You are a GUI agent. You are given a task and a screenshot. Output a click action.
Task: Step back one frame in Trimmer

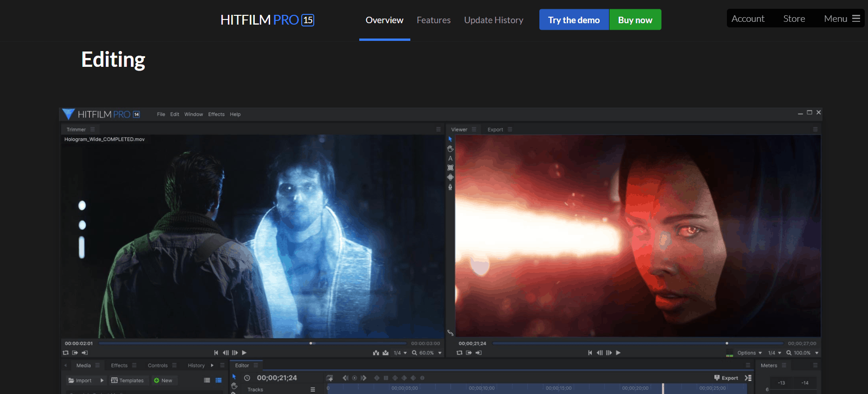(x=226, y=353)
